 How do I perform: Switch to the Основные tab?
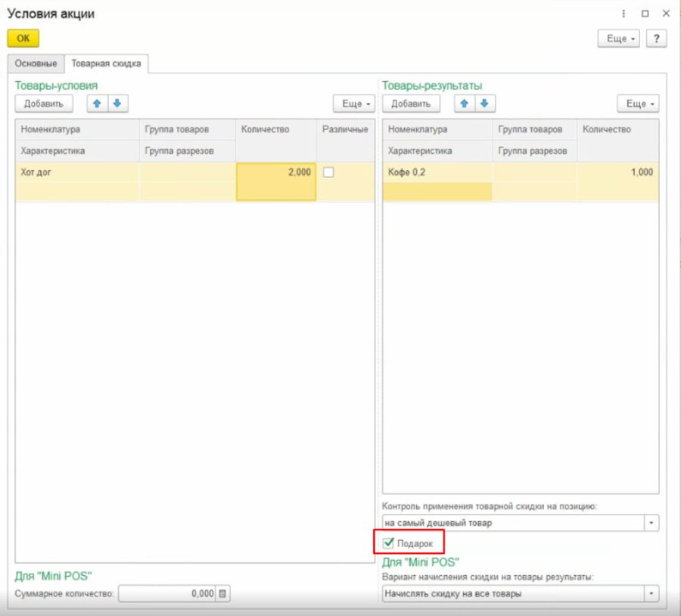pyautogui.click(x=36, y=64)
